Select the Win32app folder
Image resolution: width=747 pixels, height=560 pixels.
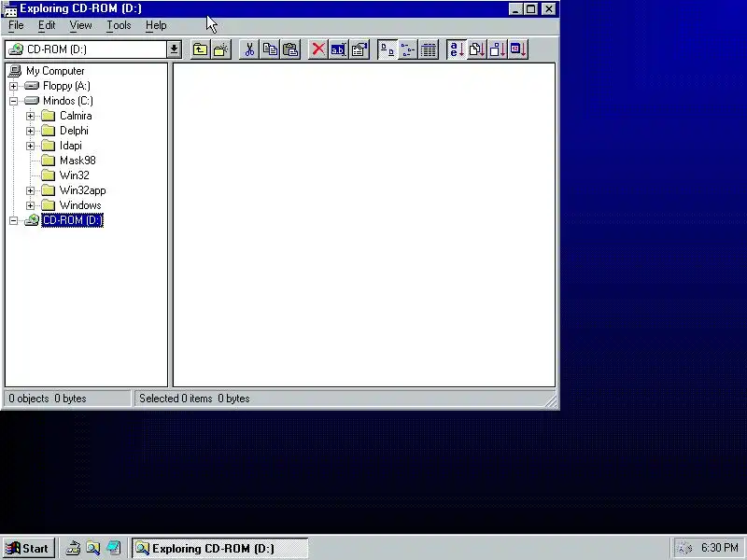83,190
